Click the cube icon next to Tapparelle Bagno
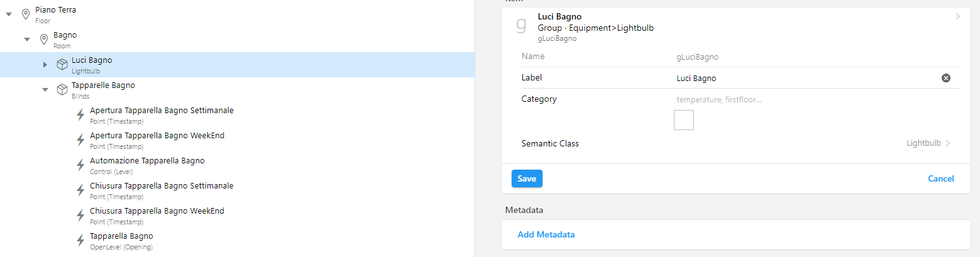The height and width of the screenshot is (257, 980). point(62,89)
